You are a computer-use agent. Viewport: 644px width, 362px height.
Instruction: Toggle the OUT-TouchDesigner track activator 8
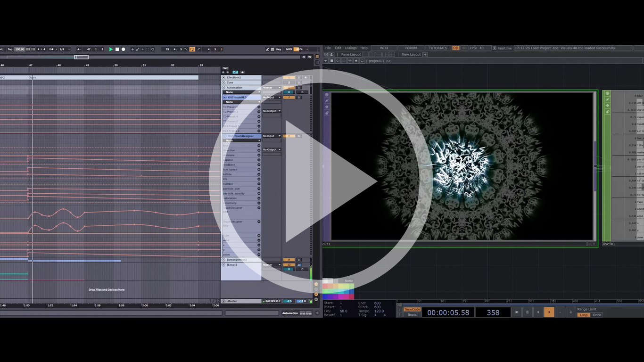[x=289, y=136]
